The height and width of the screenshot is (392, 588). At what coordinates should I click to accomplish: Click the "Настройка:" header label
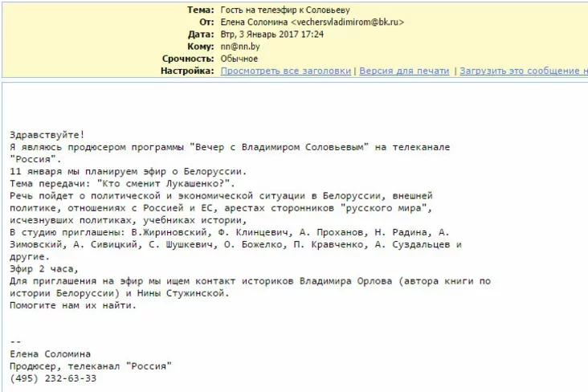[x=187, y=71]
